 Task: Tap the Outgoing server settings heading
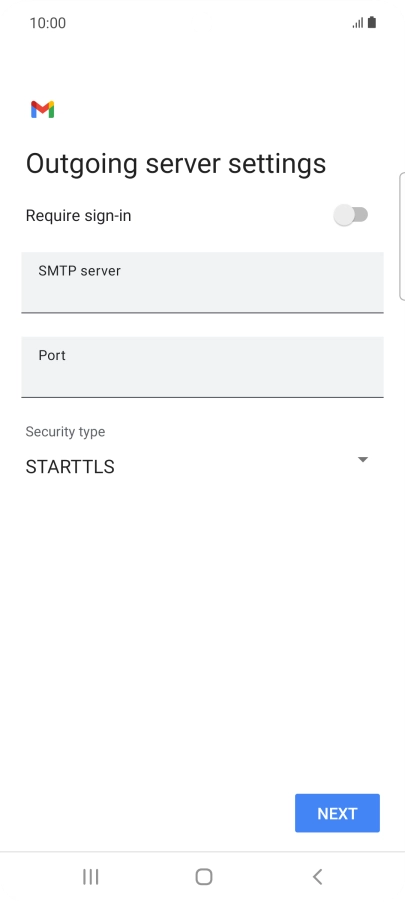176,164
